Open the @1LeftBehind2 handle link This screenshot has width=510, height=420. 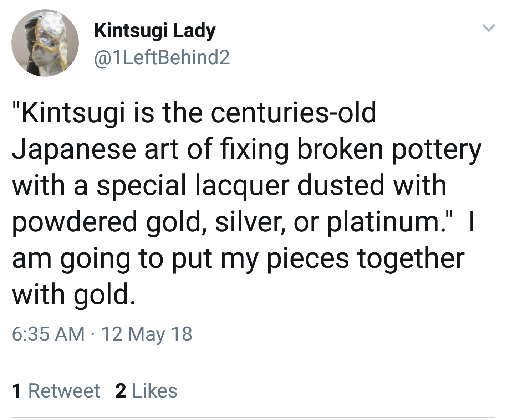pyautogui.click(x=162, y=57)
